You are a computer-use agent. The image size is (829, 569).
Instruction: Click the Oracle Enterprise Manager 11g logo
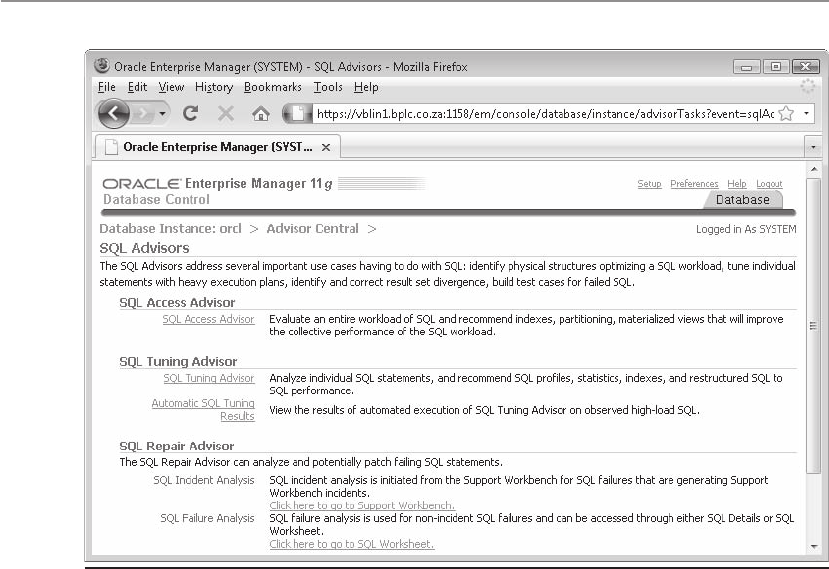click(x=217, y=183)
